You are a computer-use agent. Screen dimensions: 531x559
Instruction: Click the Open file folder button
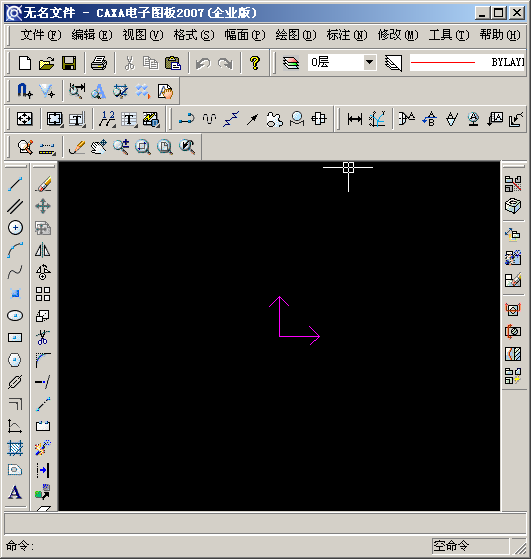pyautogui.click(x=46, y=63)
